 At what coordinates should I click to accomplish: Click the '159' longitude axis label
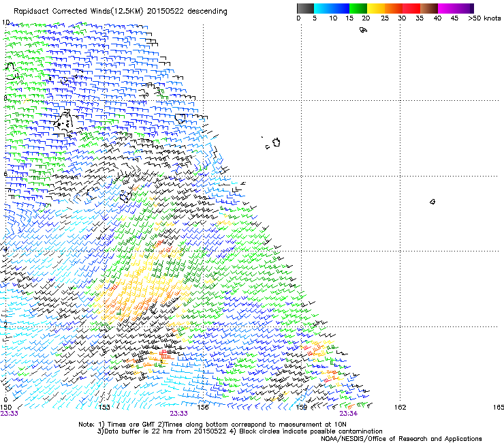[x=302, y=408]
